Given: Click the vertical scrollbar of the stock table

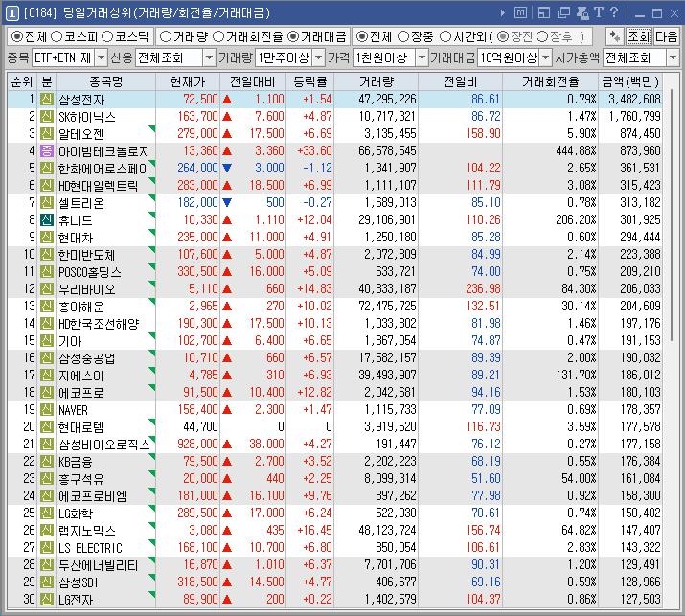Looking at the screenshot, I should (671, 217).
